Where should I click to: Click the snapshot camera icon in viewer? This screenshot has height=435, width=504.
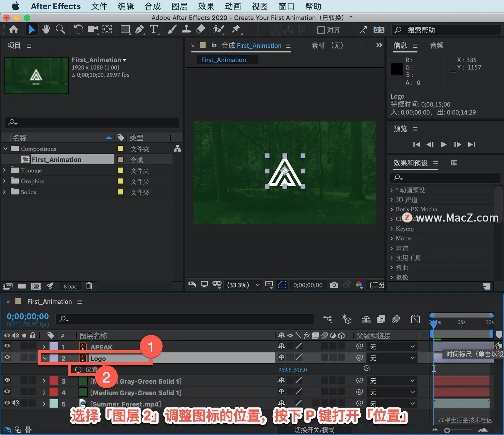coord(334,285)
